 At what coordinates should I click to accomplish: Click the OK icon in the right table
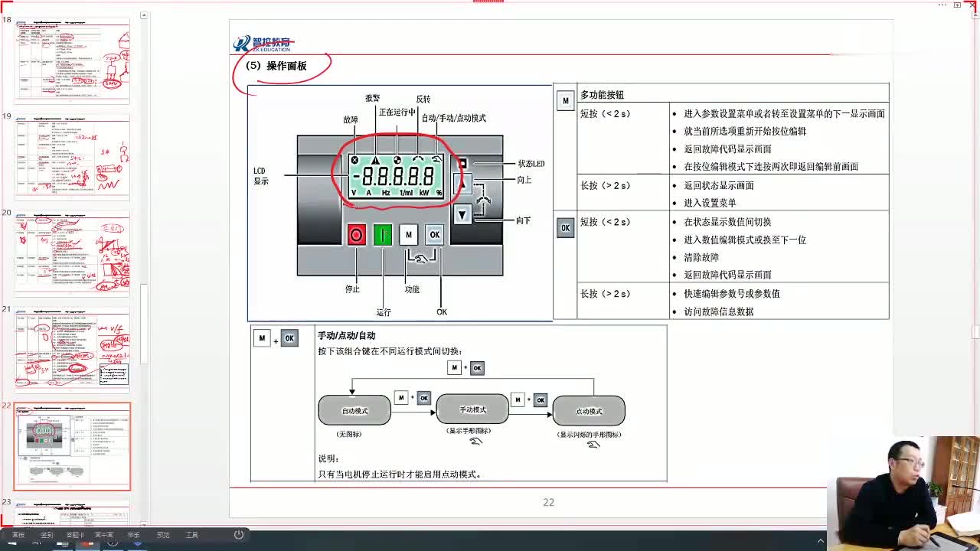566,227
